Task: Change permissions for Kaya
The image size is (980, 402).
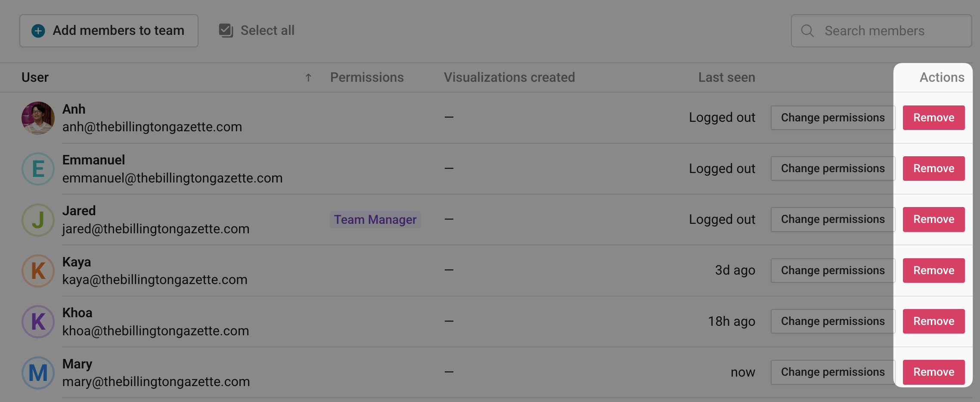Action: coord(832,270)
